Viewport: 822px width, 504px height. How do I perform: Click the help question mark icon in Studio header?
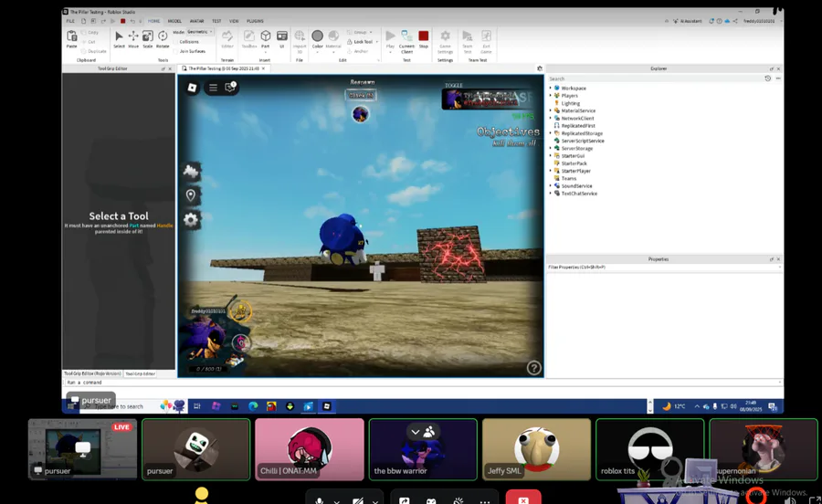click(x=720, y=21)
